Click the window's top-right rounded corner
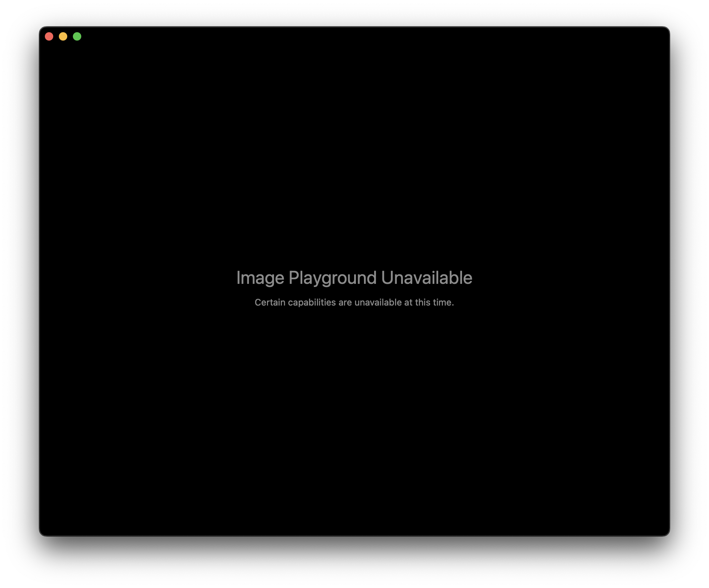The image size is (709, 588). coord(667,29)
